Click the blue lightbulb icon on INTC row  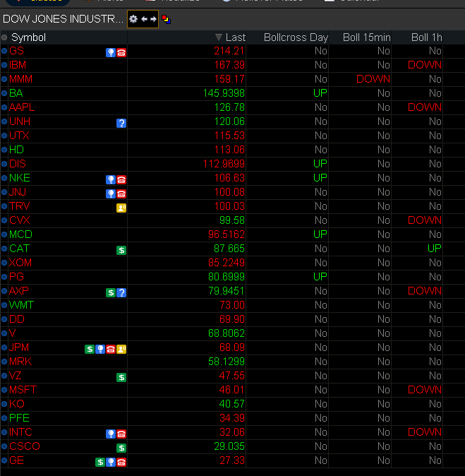pyautogui.click(x=111, y=434)
